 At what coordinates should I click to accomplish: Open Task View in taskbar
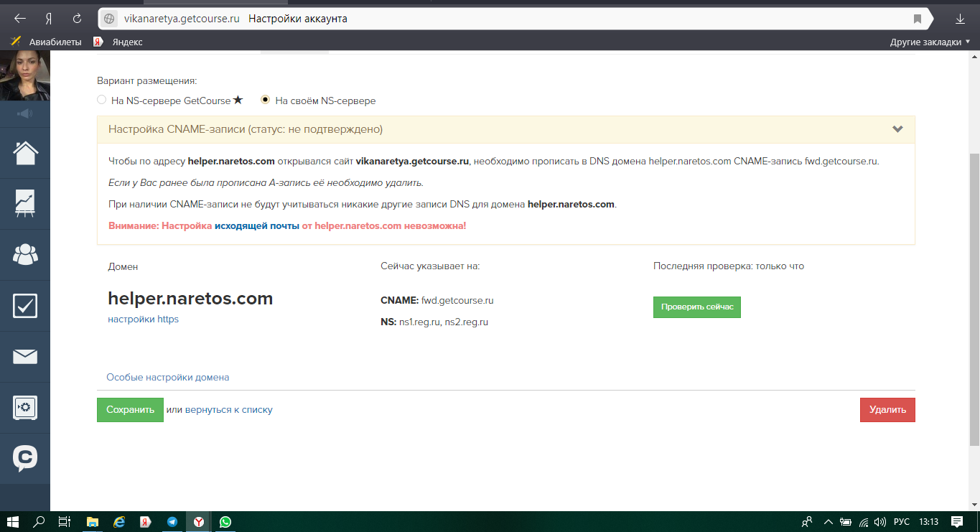(64, 522)
